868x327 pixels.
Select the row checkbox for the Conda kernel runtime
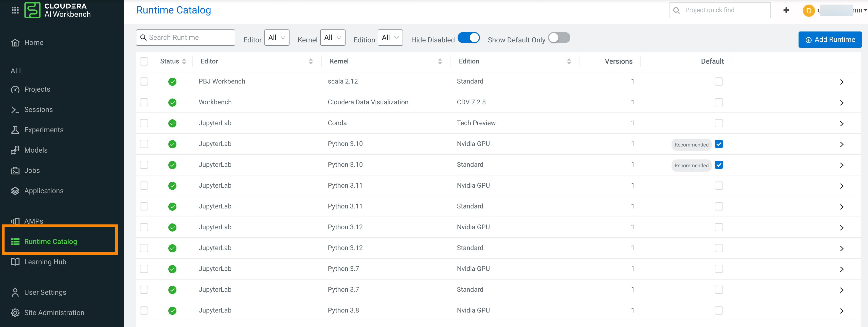pos(144,123)
